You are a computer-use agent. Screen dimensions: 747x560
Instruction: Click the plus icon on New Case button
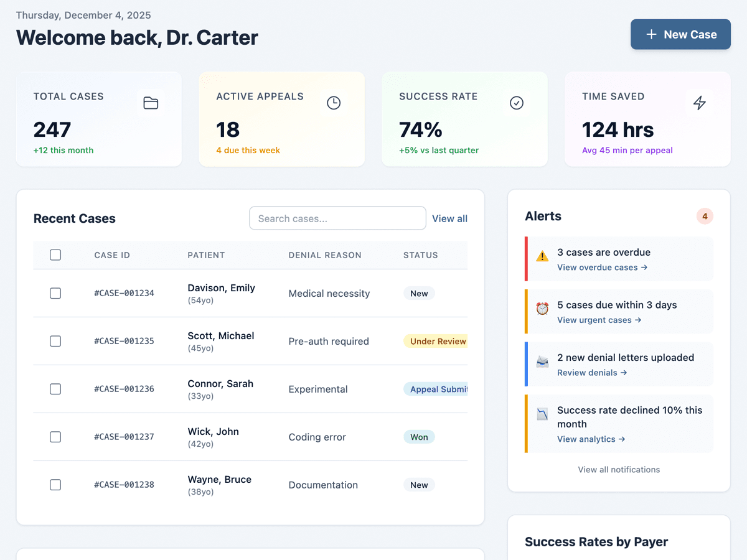[652, 34]
